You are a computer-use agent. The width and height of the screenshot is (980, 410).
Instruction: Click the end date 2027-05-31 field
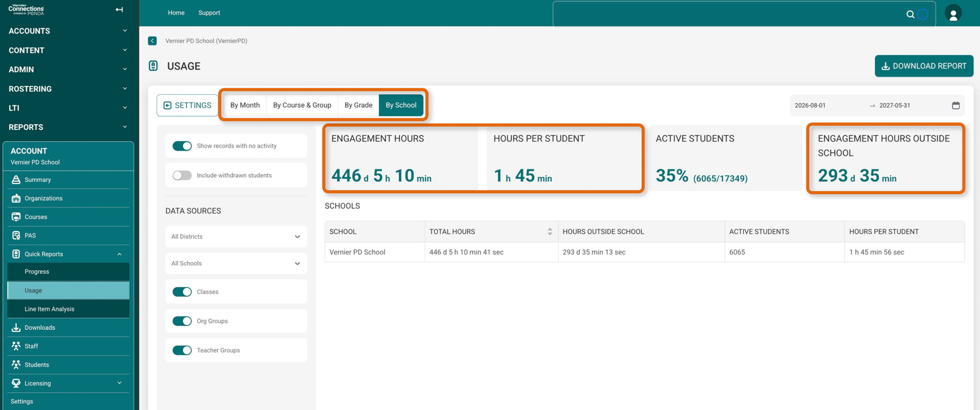click(895, 106)
